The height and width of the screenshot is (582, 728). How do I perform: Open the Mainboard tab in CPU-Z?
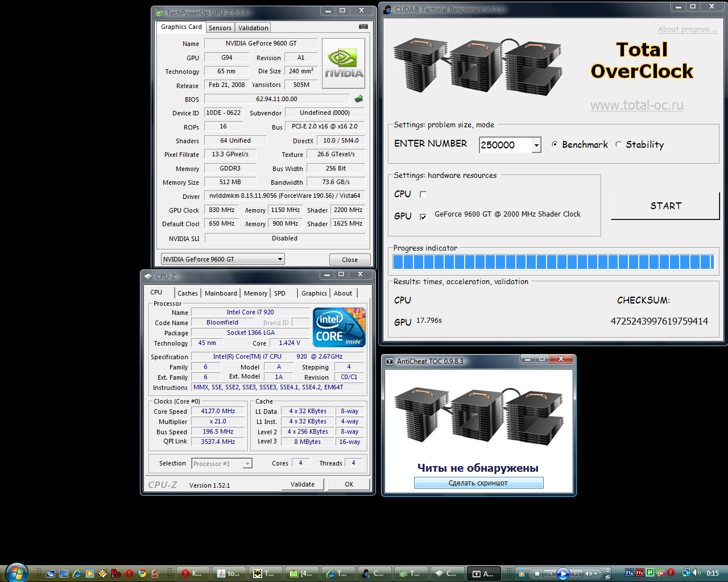221,293
